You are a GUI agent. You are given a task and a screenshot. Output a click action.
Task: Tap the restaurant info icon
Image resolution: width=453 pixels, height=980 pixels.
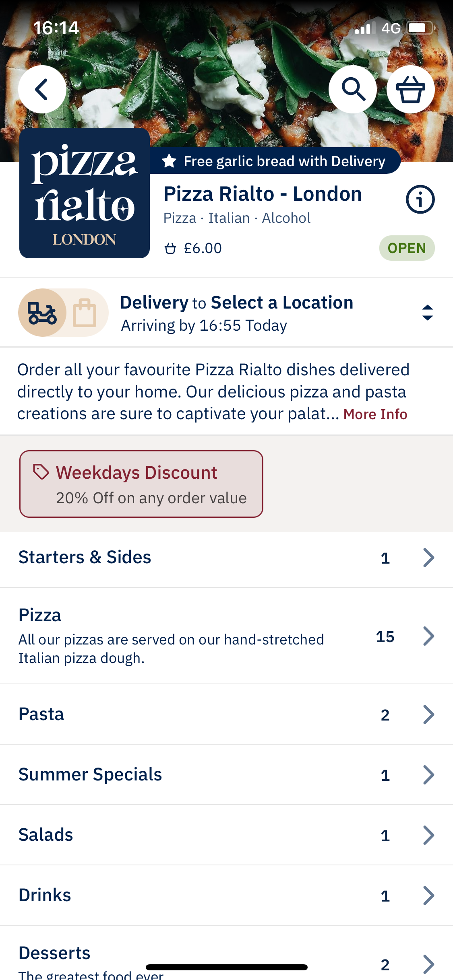coord(420,199)
